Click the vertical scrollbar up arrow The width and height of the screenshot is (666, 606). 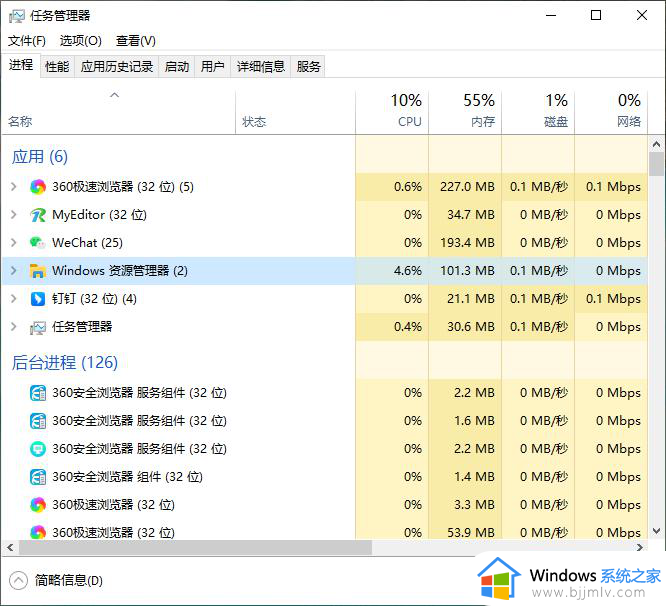click(656, 144)
